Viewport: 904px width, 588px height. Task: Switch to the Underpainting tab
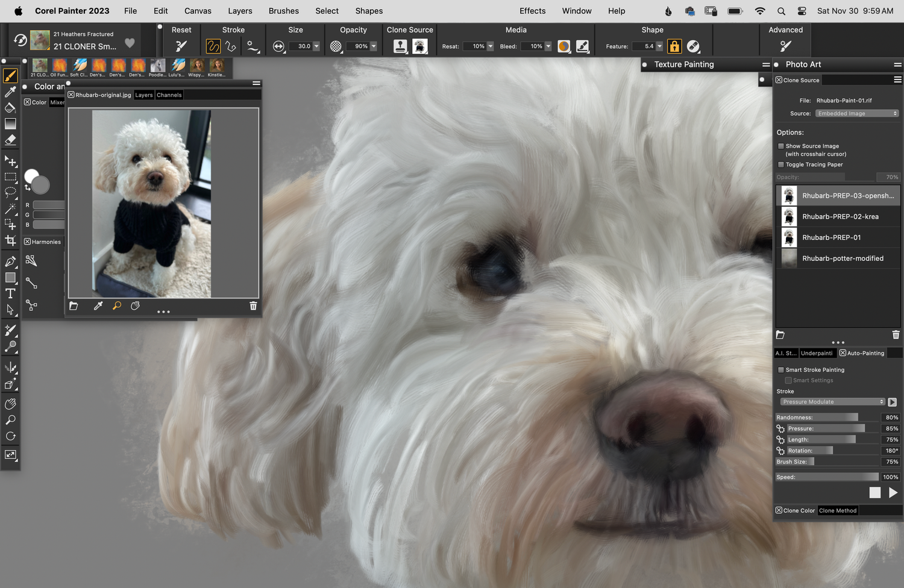coord(817,353)
